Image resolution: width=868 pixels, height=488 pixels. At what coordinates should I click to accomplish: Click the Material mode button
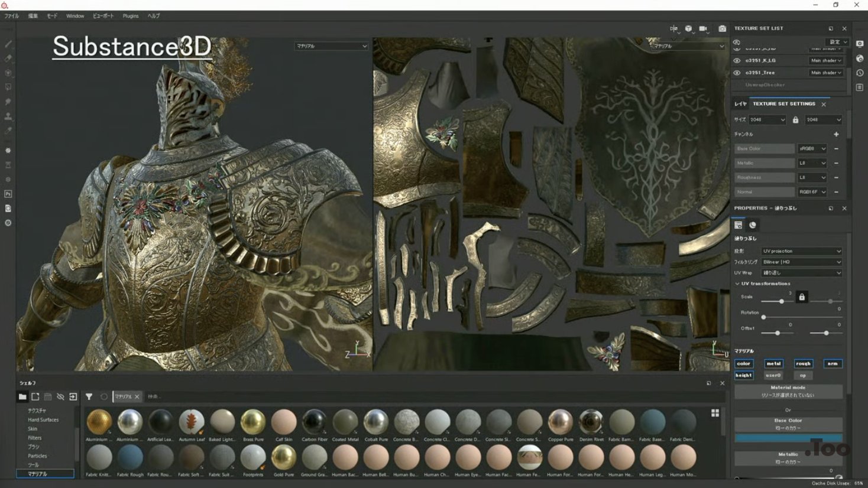pyautogui.click(x=788, y=391)
